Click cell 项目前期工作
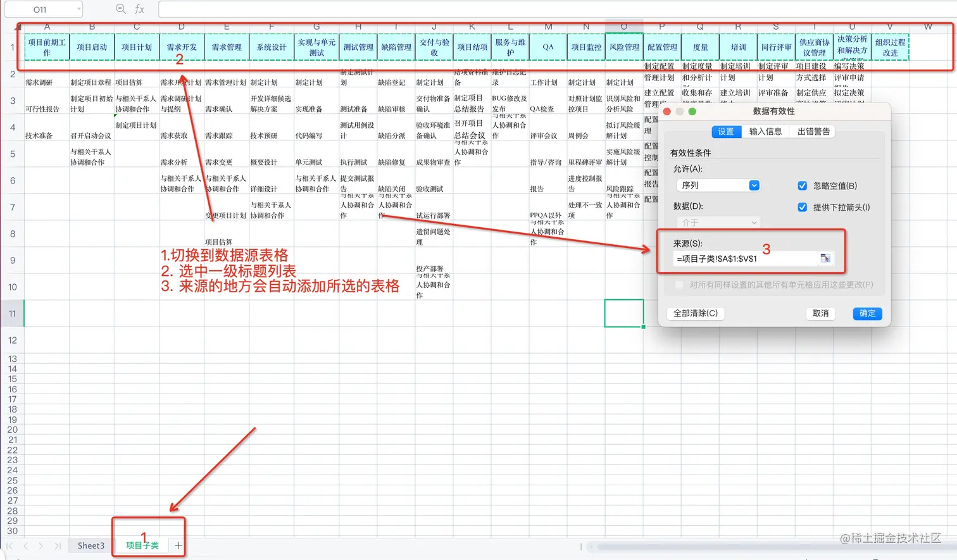 (47, 47)
